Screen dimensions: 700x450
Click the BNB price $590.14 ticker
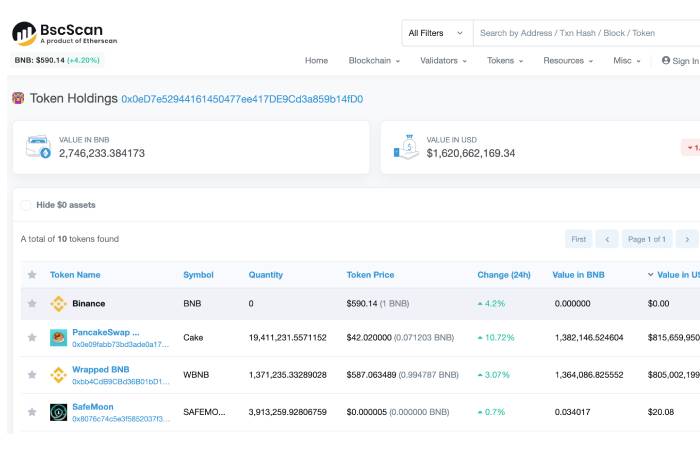(x=57, y=60)
